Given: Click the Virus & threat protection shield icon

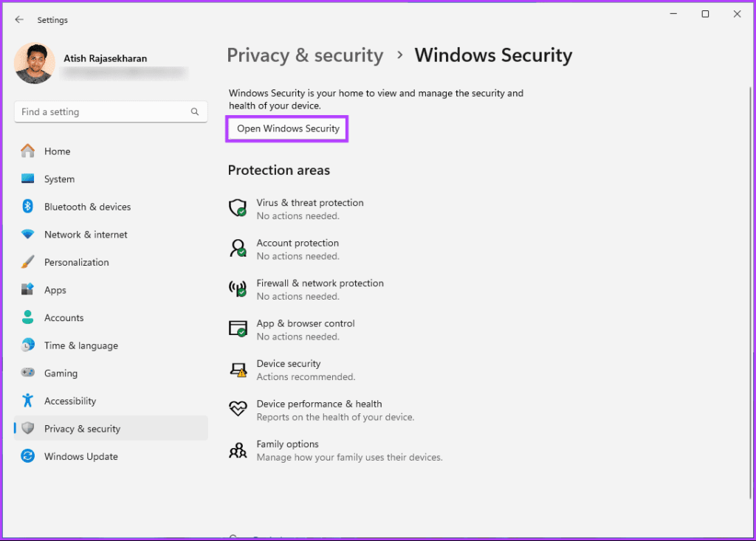Looking at the screenshot, I should click(238, 209).
